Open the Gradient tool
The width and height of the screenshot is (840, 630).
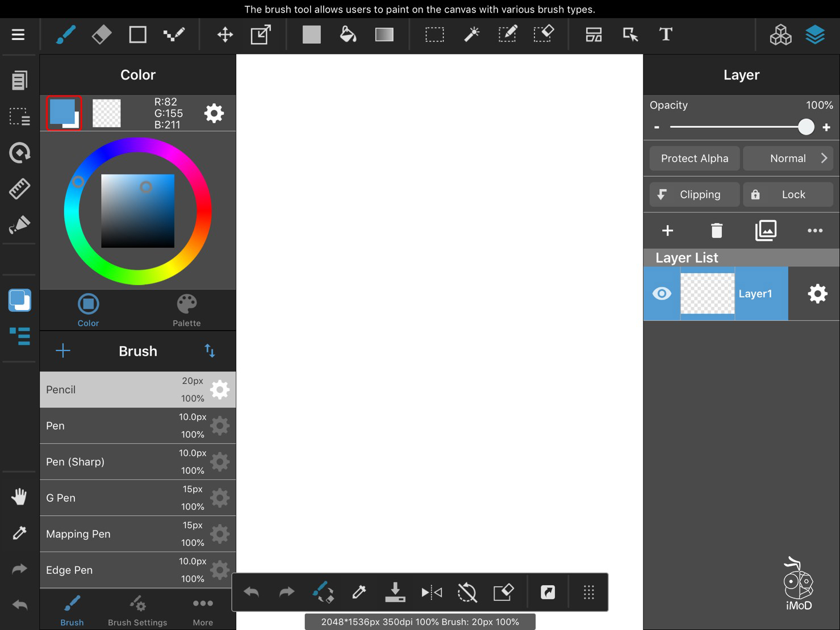[384, 34]
